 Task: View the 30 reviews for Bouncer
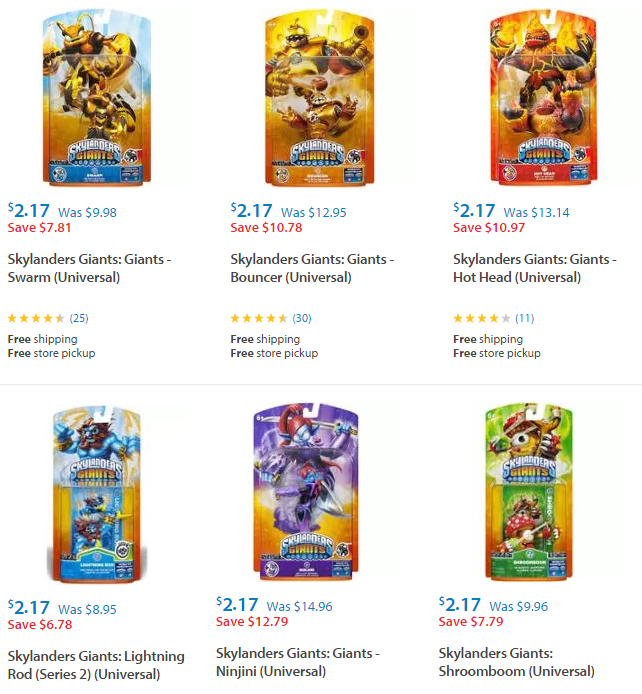pos(302,319)
